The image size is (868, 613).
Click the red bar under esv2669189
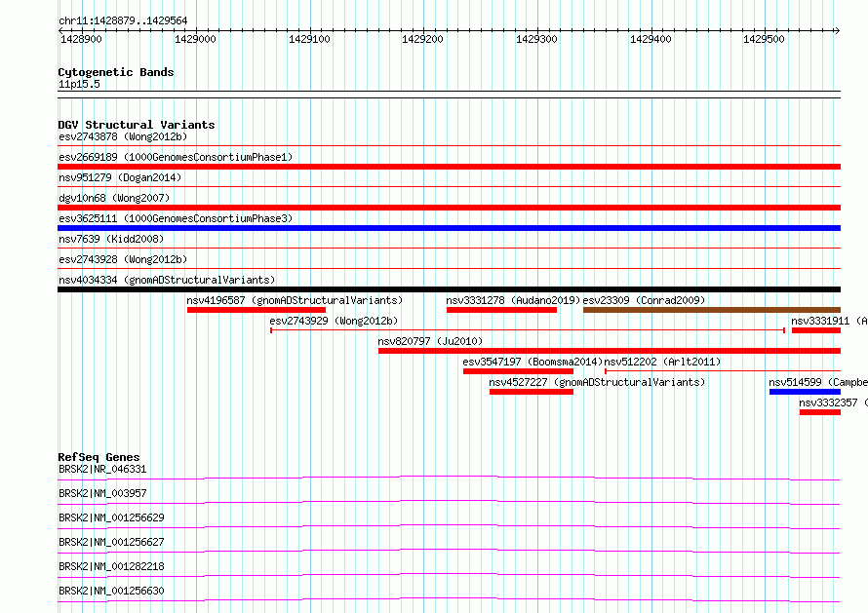pyautogui.click(x=449, y=167)
